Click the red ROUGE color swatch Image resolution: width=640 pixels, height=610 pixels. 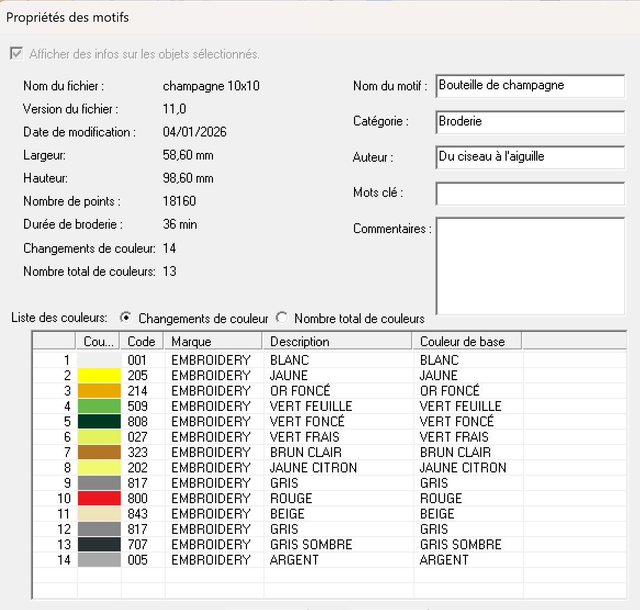point(99,499)
